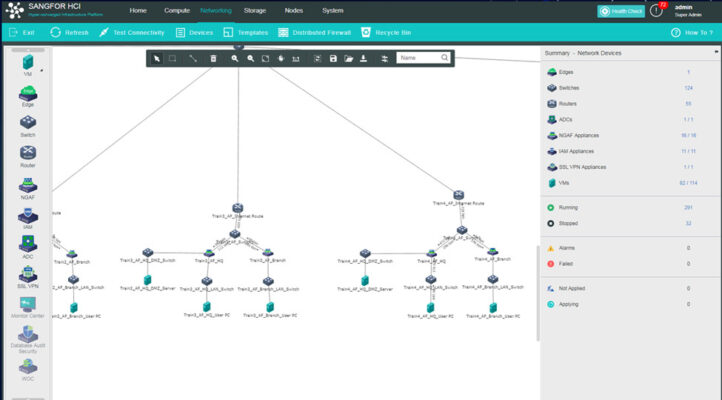Click the trash delete icon in canvas toolbar

[213, 58]
